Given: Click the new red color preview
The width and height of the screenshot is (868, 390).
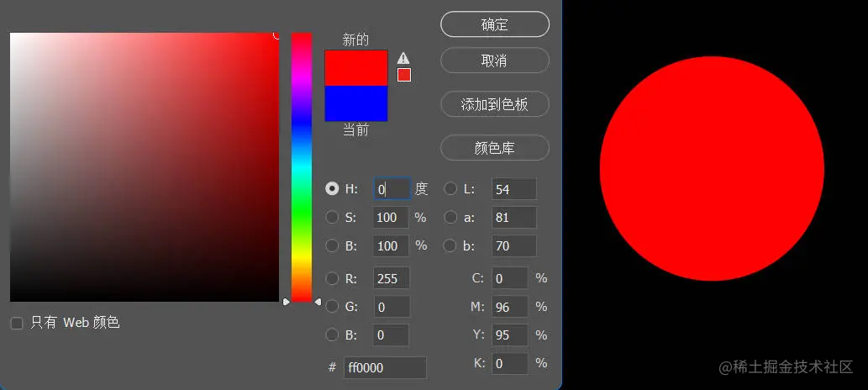Looking at the screenshot, I should tap(356, 67).
